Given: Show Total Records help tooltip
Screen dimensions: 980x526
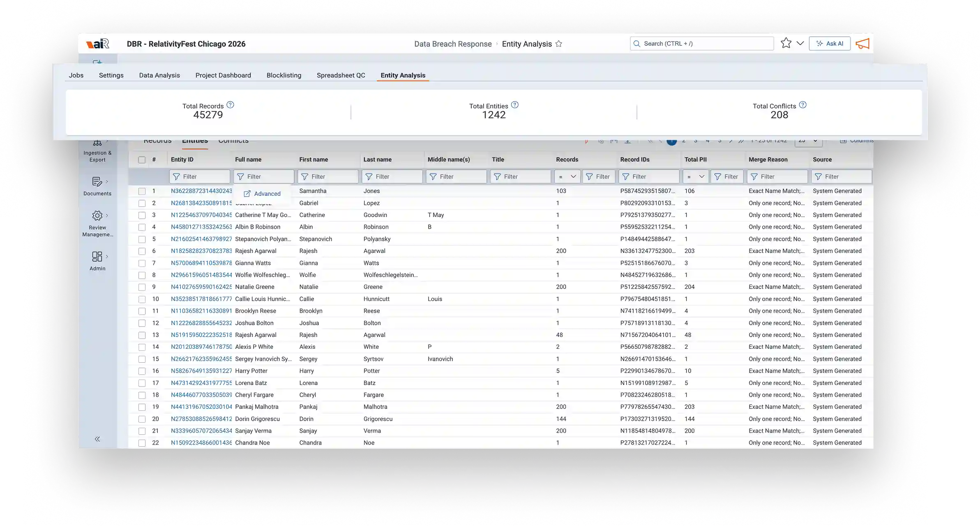Looking at the screenshot, I should coord(231,105).
